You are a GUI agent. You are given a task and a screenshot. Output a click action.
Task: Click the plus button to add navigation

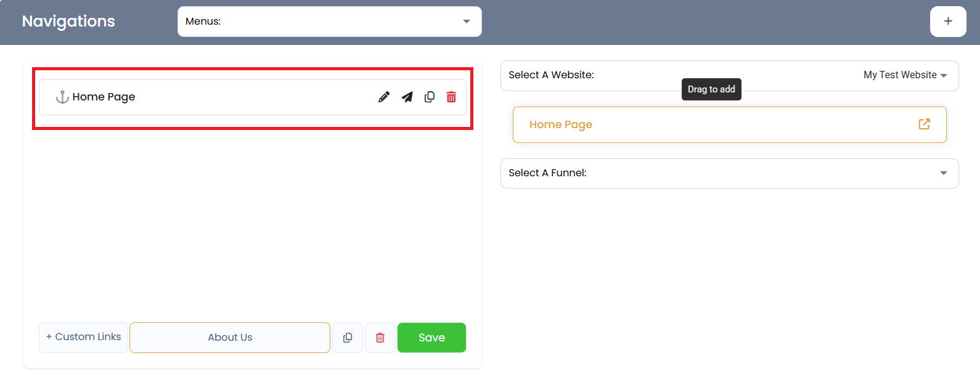947,22
